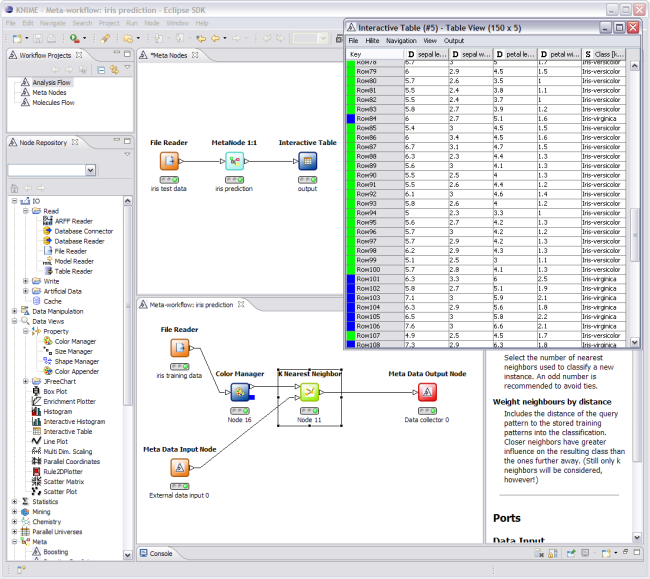Image resolution: width=650 pixels, height=579 pixels.
Task: Select the Meta Data Output Node
Action: (x=427, y=392)
